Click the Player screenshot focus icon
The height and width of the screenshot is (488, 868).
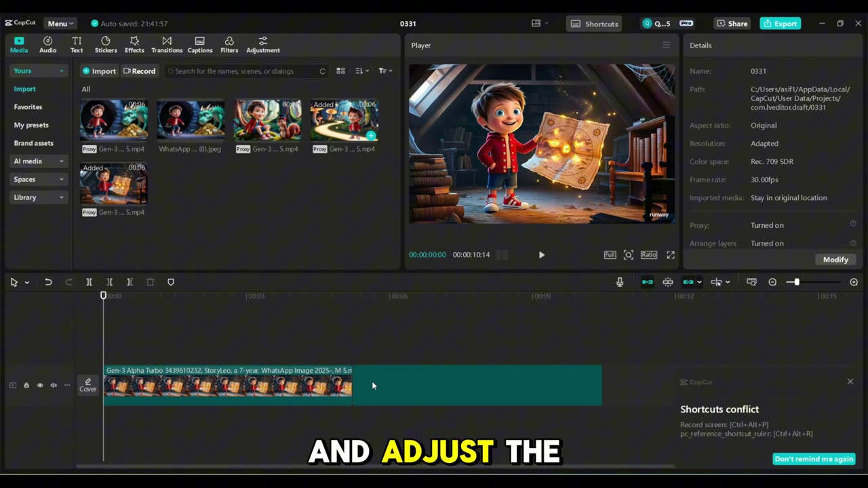click(629, 255)
